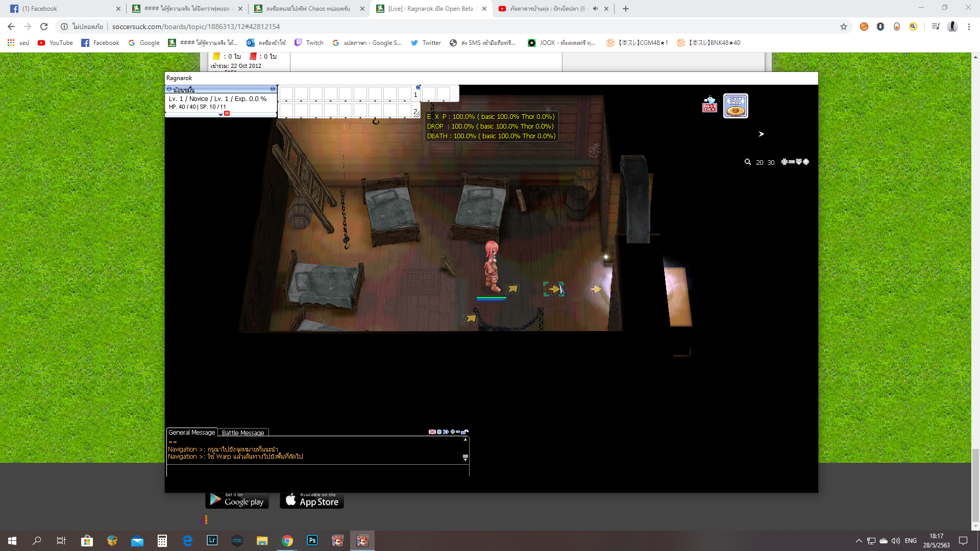Viewport: 980px width, 551px height.
Task: Open the Cash Shop icon
Action: (x=736, y=106)
